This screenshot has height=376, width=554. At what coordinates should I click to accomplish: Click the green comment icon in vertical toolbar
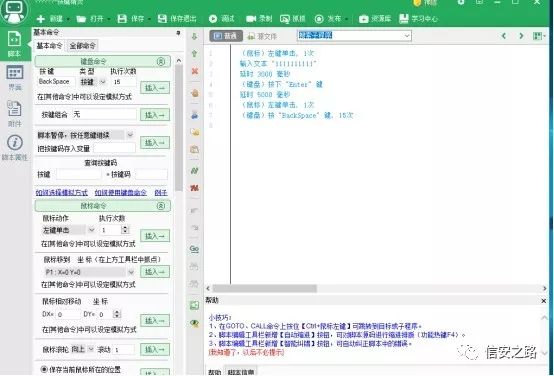click(194, 171)
